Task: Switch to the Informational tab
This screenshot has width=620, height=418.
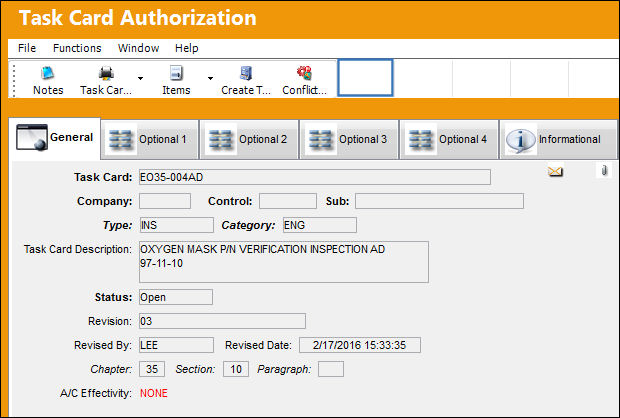Action: (x=558, y=140)
